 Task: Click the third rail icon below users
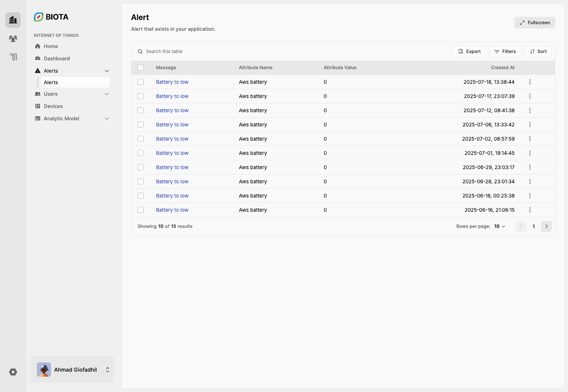pos(13,57)
